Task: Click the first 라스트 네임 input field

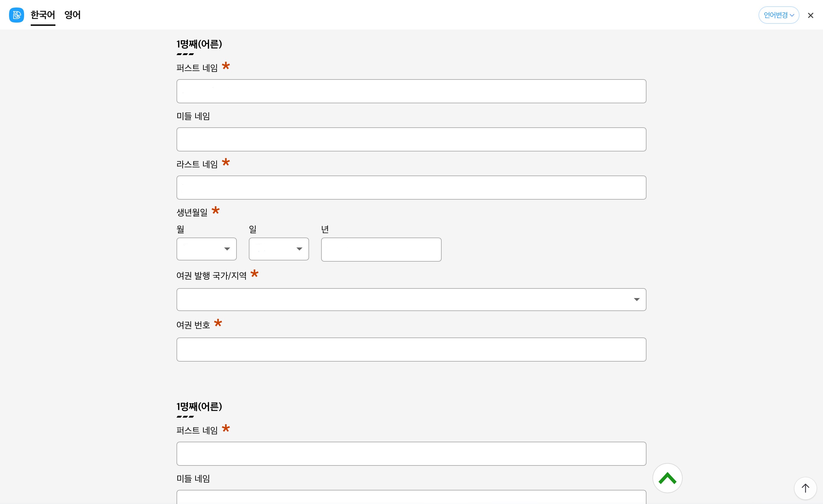Action: [x=411, y=188]
